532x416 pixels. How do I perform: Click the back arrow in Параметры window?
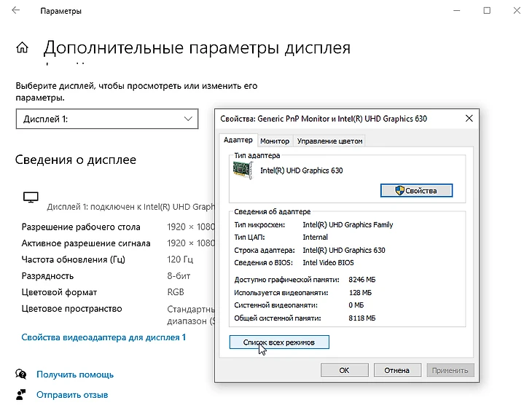coord(16,11)
